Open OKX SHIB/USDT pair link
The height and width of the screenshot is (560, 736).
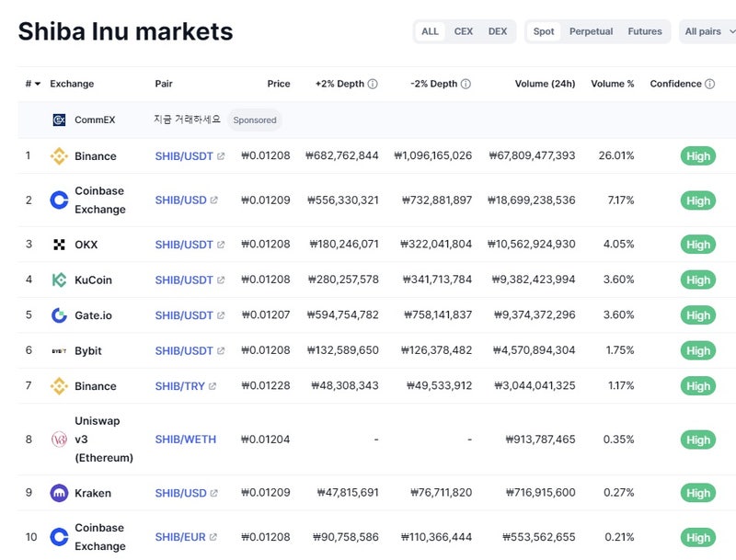(x=184, y=245)
